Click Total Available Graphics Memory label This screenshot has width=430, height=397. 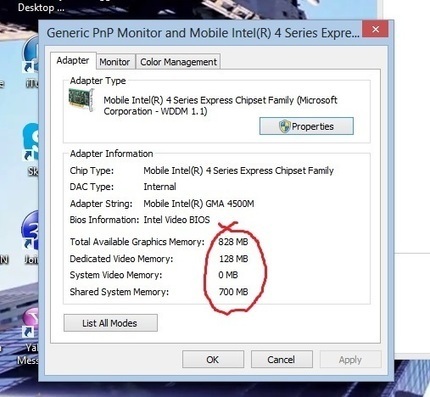coord(137,242)
